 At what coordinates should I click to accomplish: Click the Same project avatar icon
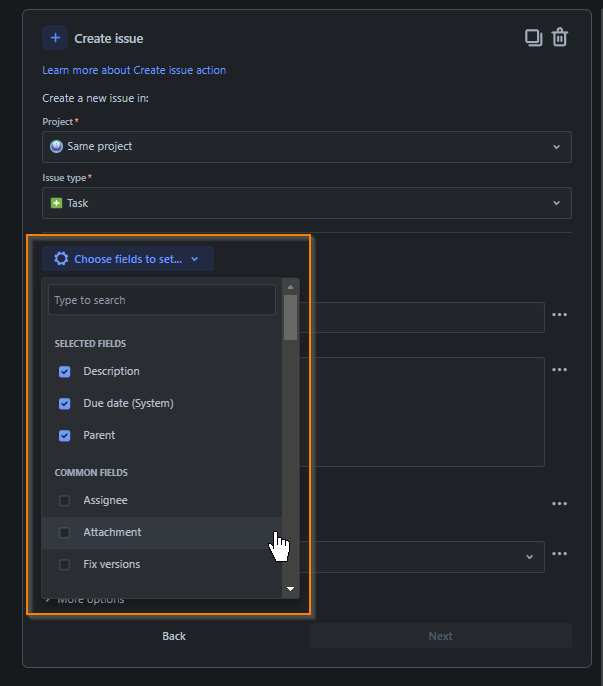point(56,146)
